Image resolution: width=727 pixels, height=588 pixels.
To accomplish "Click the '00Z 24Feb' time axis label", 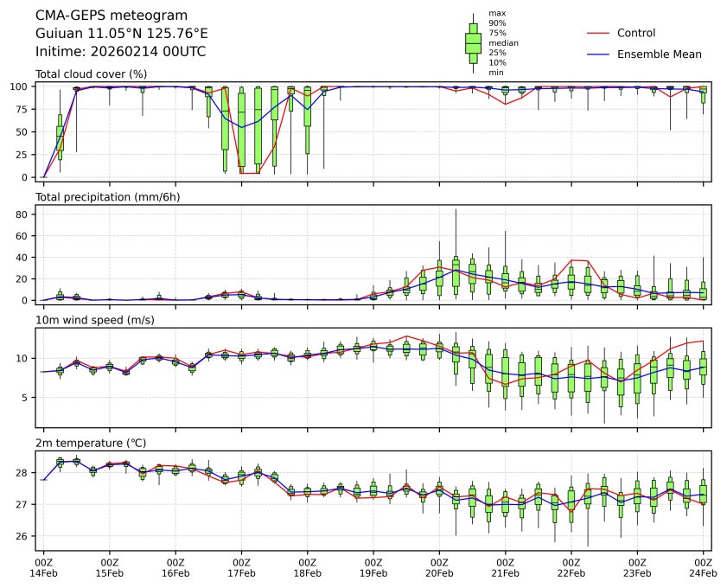I will pos(703,567).
